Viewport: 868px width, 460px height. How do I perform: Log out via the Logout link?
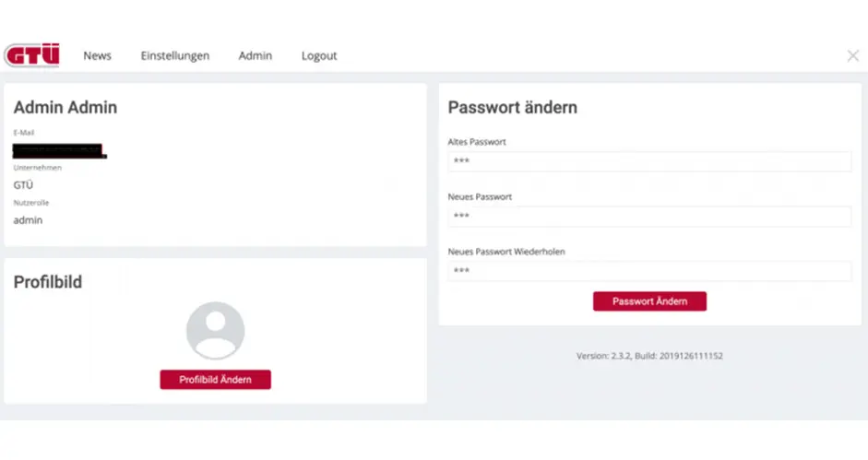point(319,55)
